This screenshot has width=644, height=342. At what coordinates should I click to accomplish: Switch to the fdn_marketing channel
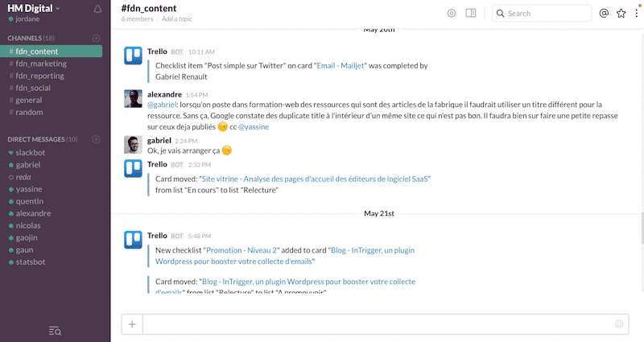38,64
